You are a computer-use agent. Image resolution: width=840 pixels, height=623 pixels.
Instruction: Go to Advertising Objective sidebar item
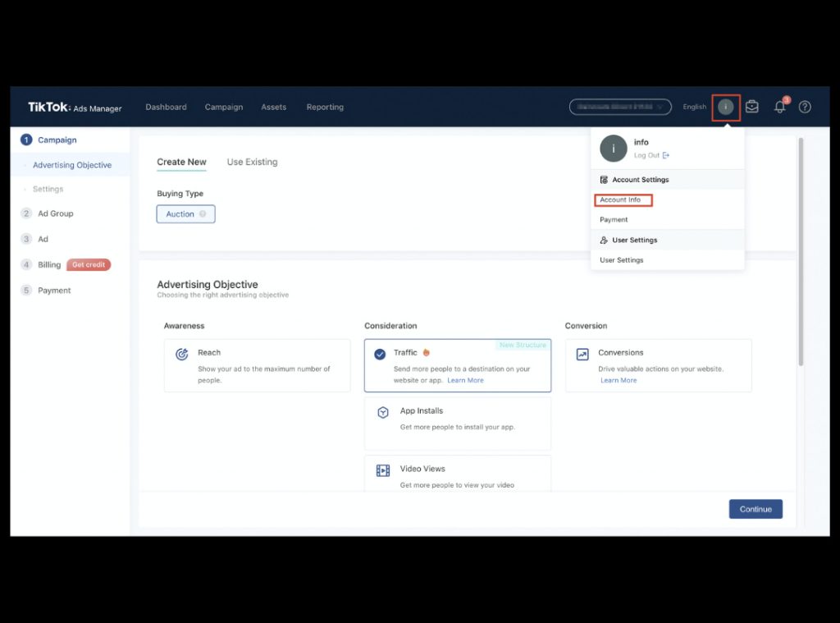(x=72, y=165)
